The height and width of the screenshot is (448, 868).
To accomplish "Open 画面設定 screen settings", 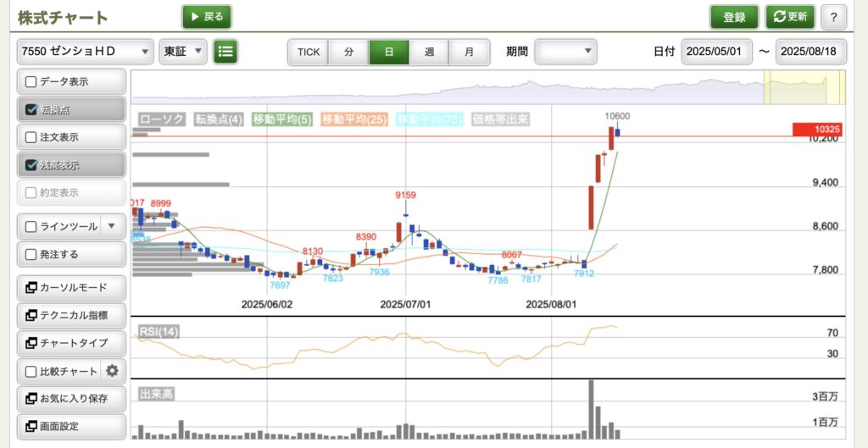I will [72, 426].
